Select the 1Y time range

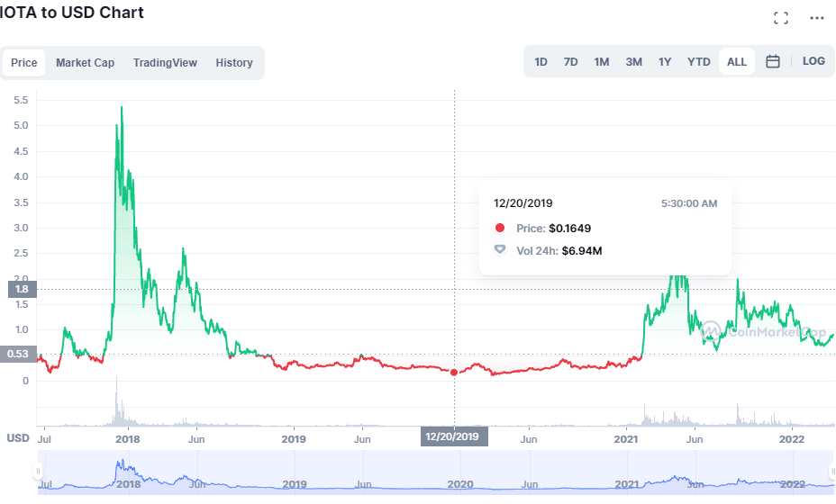coord(664,62)
